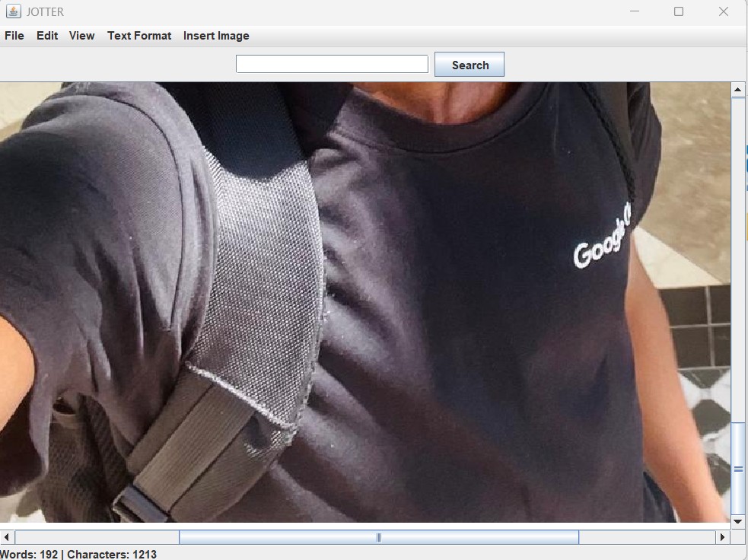Click the horizontal scrollbar left arrow
The image size is (748, 560).
click(x=8, y=537)
